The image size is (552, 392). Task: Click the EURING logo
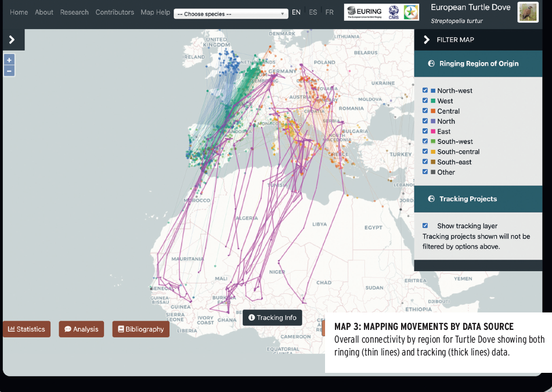tap(365, 12)
